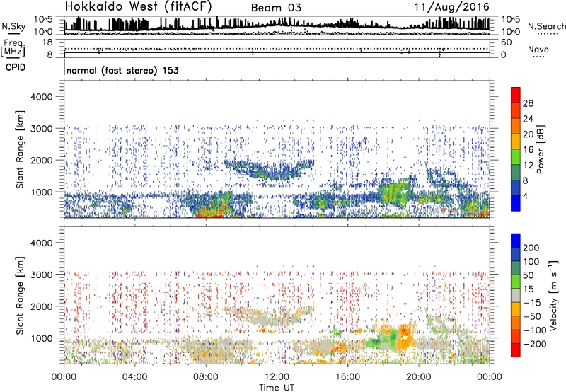Pick the Power colorbar segment between 20 and 24
Viewport: 566px width, 392px height.
(516, 126)
